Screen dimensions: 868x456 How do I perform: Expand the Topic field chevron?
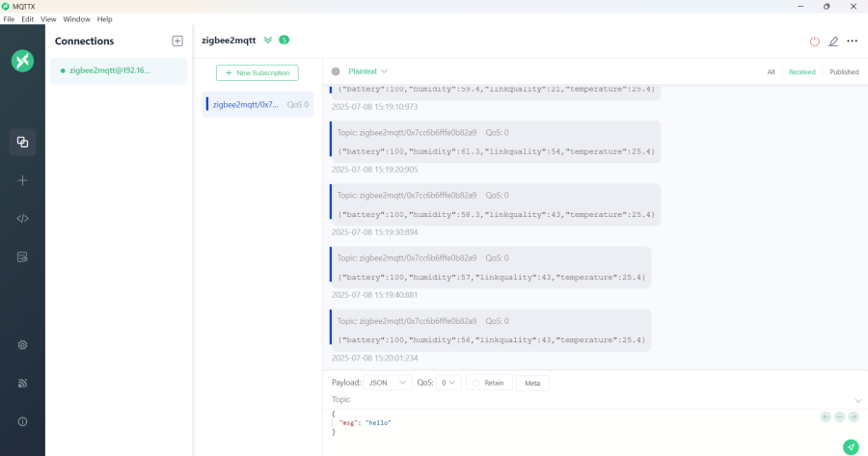[x=858, y=401]
